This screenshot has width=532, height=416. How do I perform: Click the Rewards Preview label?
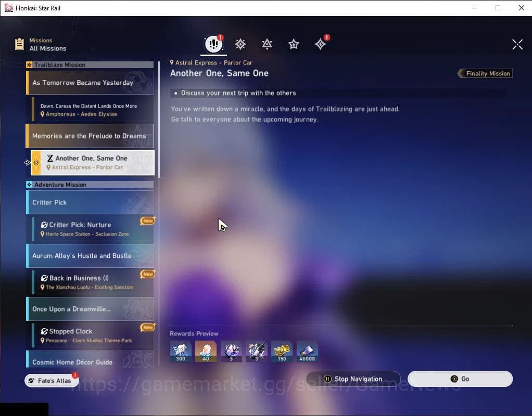[x=194, y=334]
